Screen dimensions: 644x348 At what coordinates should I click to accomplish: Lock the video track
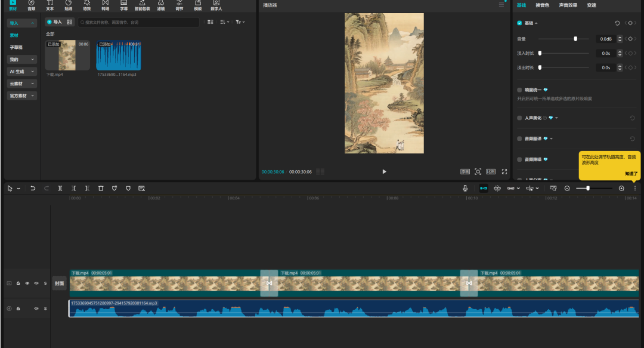click(x=18, y=284)
